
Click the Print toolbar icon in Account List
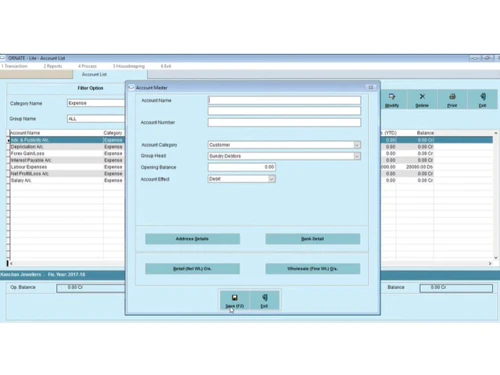pyautogui.click(x=452, y=100)
